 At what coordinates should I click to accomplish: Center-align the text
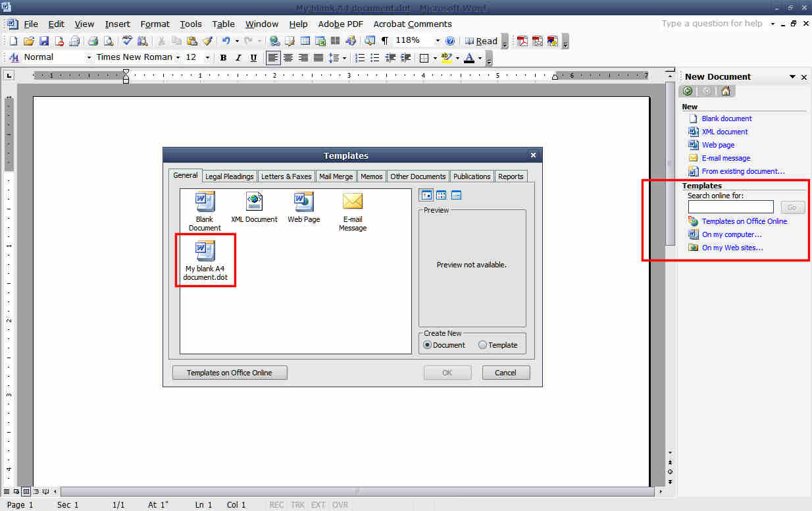pos(288,58)
